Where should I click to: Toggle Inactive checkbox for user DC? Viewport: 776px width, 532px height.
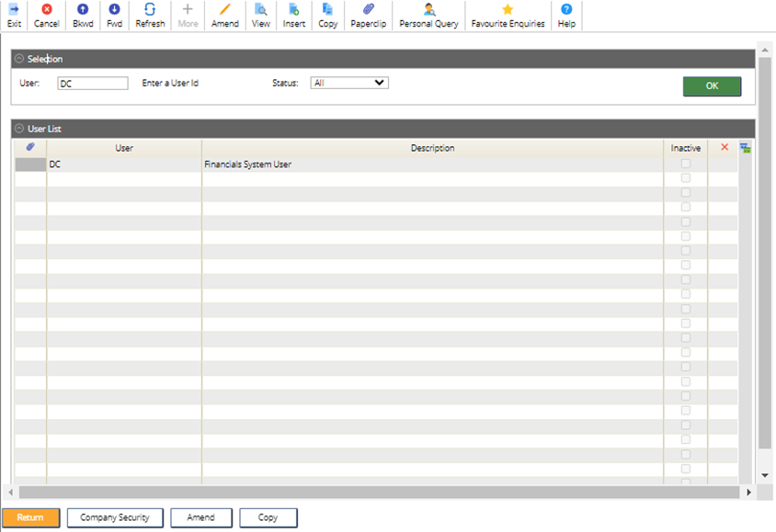[x=685, y=164]
